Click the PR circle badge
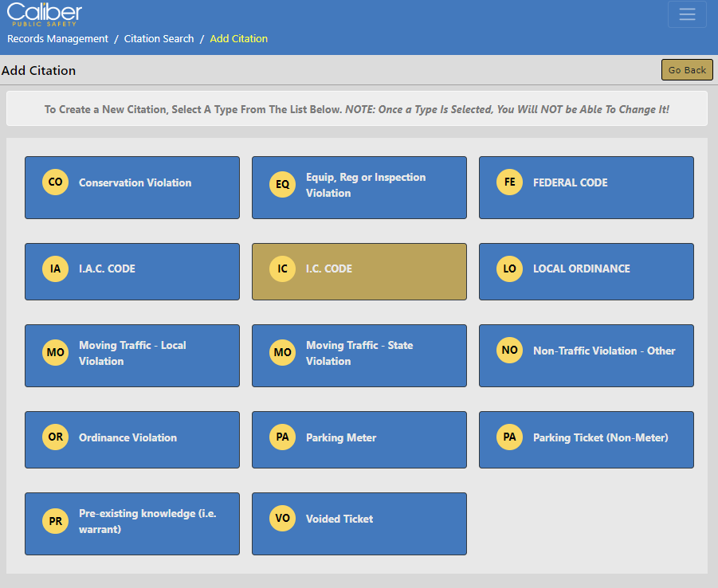The image size is (718, 588). click(55, 522)
